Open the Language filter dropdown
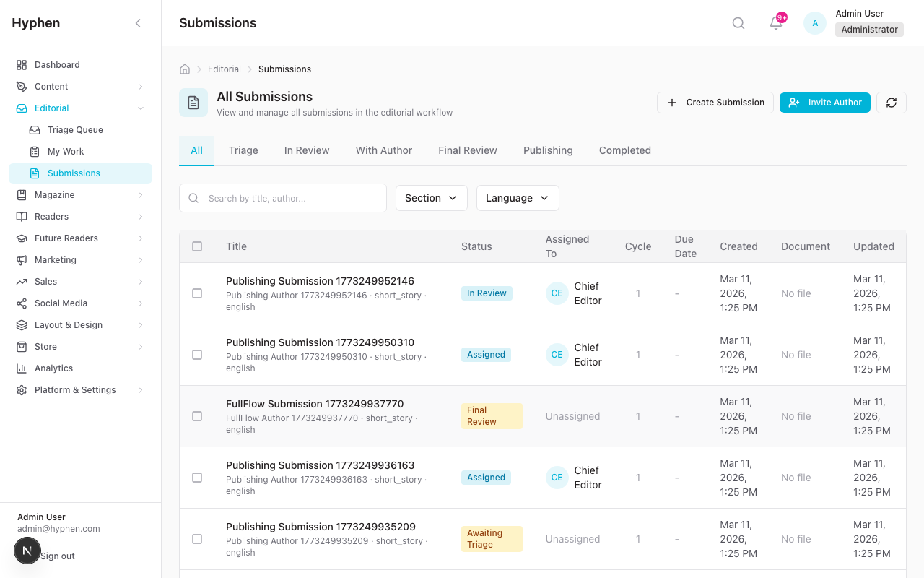 (517, 198)
